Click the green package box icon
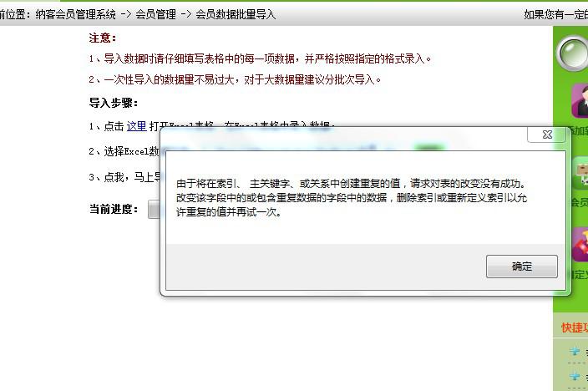The height and width of the screenshot is (391, 588). tap(580, 174)
